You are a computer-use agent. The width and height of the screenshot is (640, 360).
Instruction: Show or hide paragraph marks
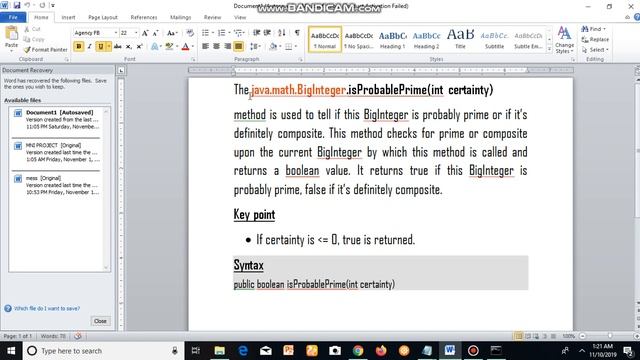[297, 33]
